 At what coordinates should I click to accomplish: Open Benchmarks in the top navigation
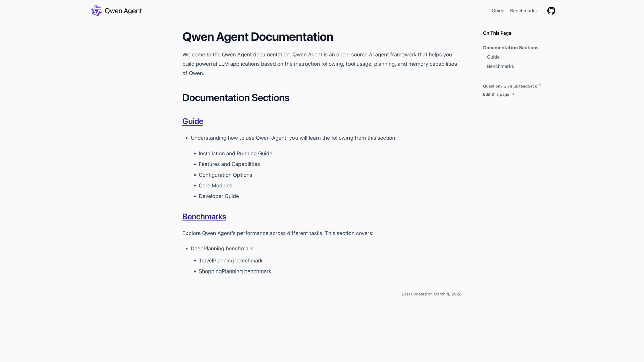(523, 11)
